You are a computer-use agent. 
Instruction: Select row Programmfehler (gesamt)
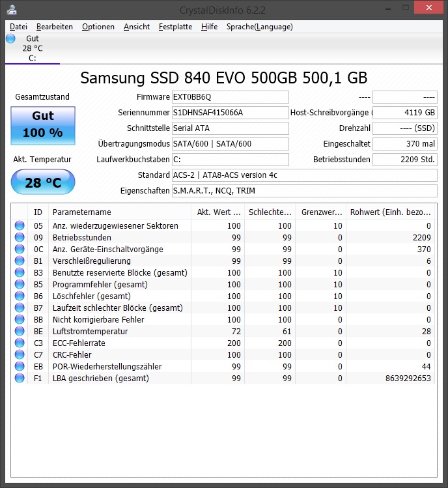pyautogui.click(x=223, y=284)
